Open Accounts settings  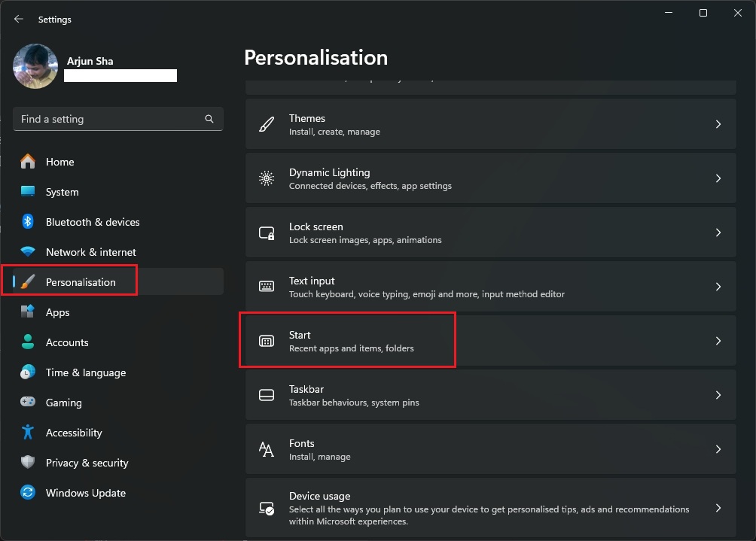tap(67, 342)
